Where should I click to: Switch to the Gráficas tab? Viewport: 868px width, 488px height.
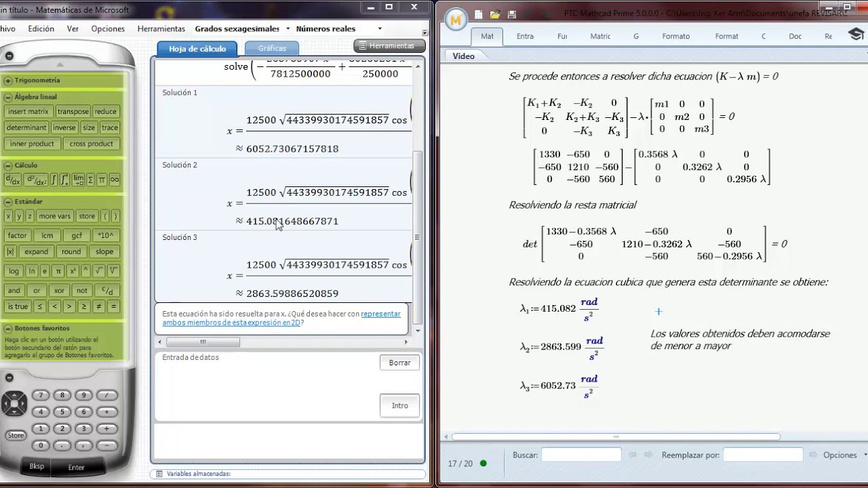coord(272,48)
